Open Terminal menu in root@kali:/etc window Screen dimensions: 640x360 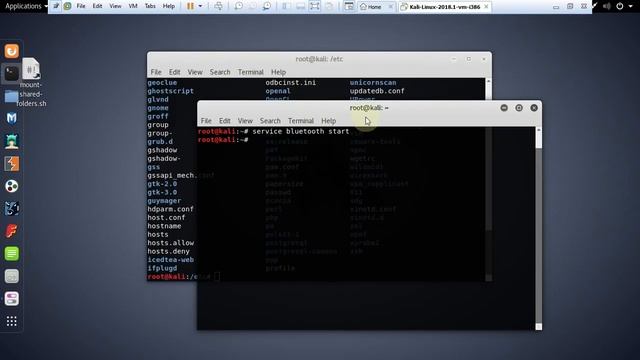(251, 72)
